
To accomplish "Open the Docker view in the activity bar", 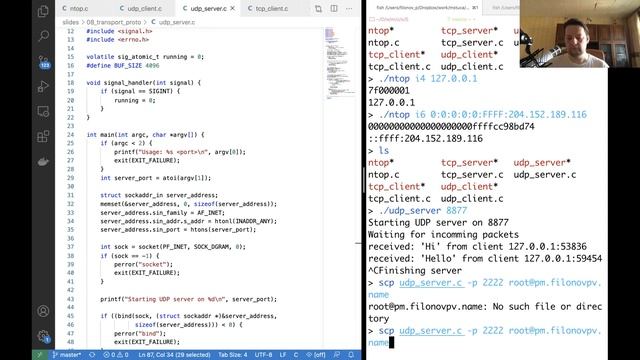I will click(x=43, y=162).
